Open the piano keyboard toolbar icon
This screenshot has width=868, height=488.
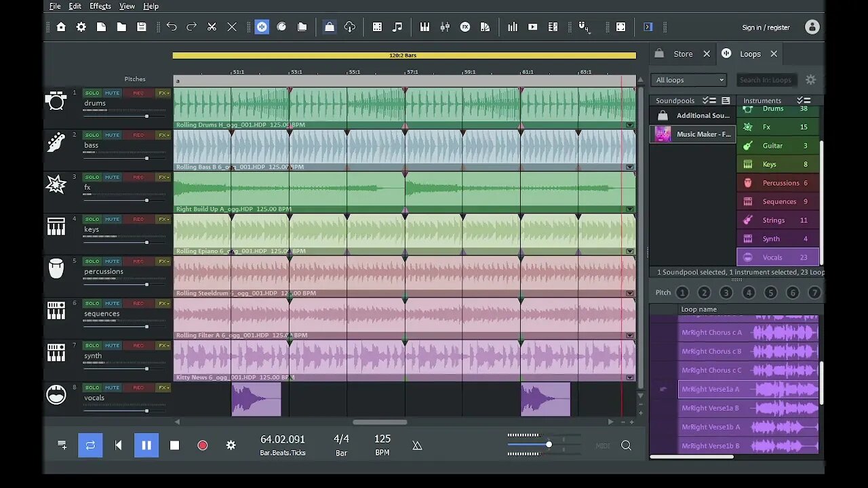coord(425,27)
